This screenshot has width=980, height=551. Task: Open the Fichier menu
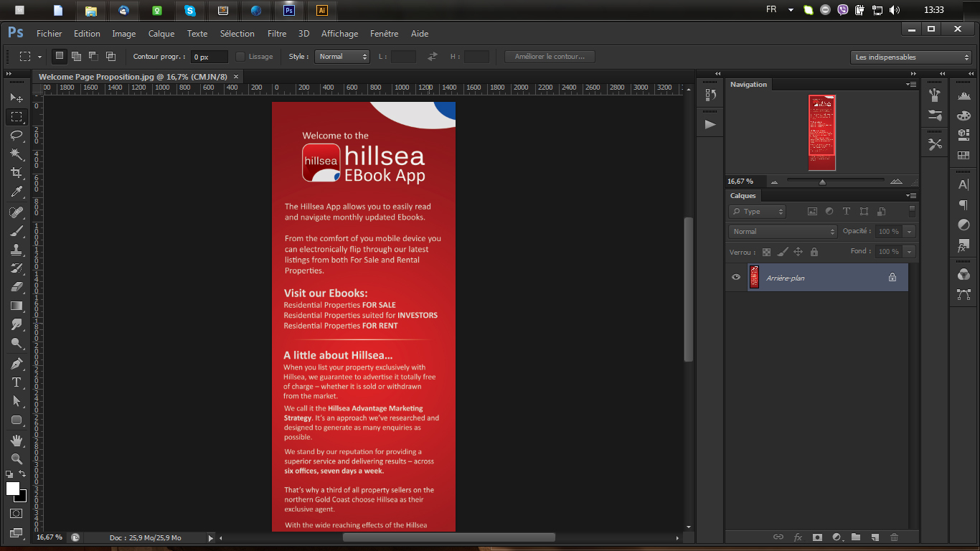coord(50,34)
